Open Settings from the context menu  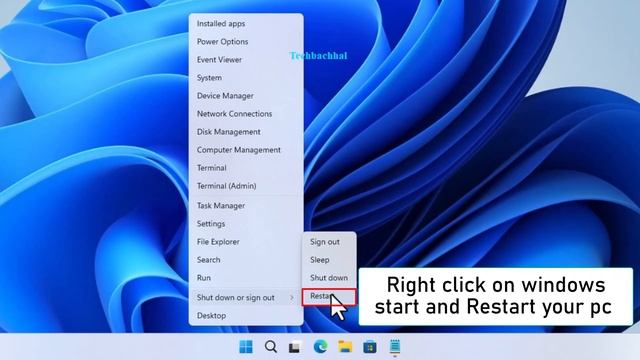(246, 224)
